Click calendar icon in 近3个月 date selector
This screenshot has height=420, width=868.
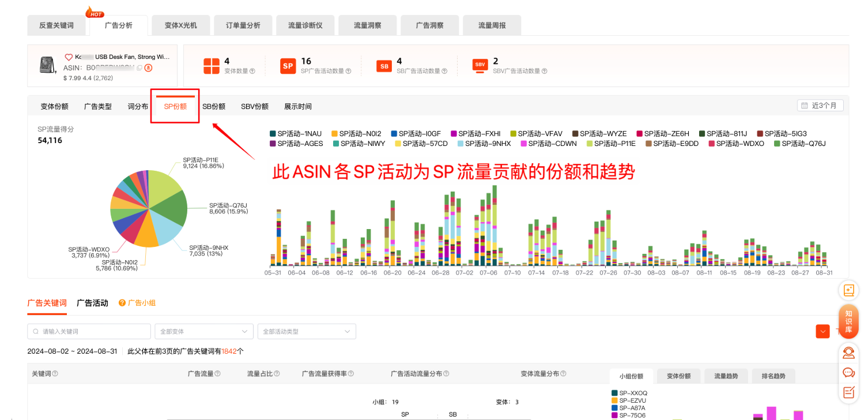pyautogui.click(x=804, y=106)
